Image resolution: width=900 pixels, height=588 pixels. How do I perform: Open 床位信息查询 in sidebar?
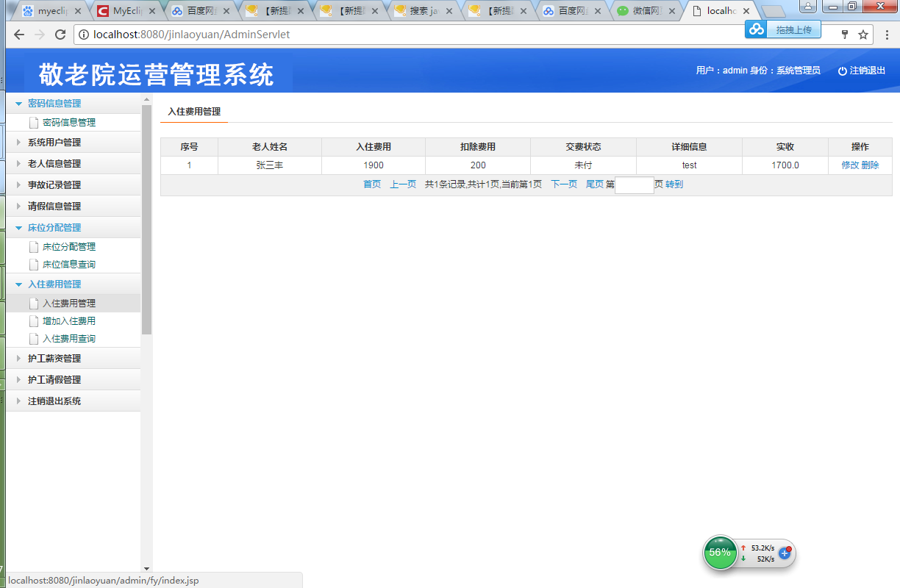coord(69,265)
